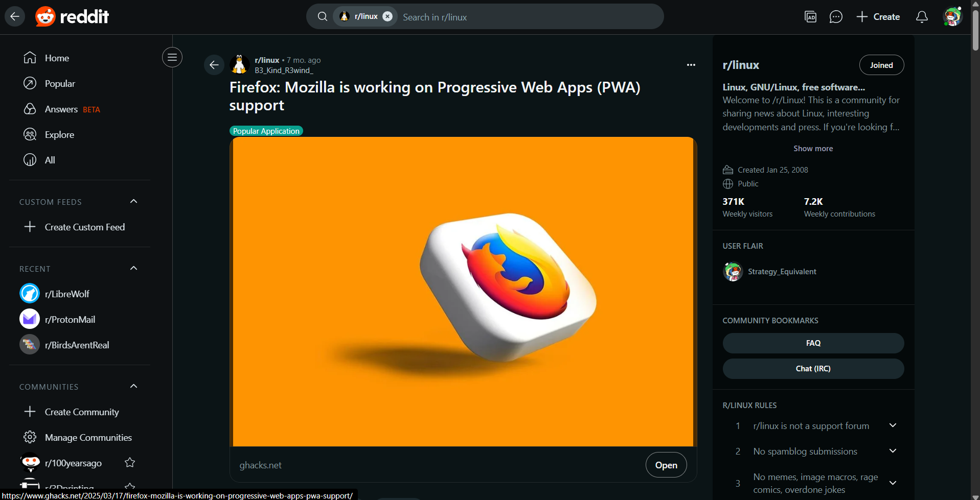Click the Explore icon in sidebar
980x500 pixels.
(x=30, y=134)
